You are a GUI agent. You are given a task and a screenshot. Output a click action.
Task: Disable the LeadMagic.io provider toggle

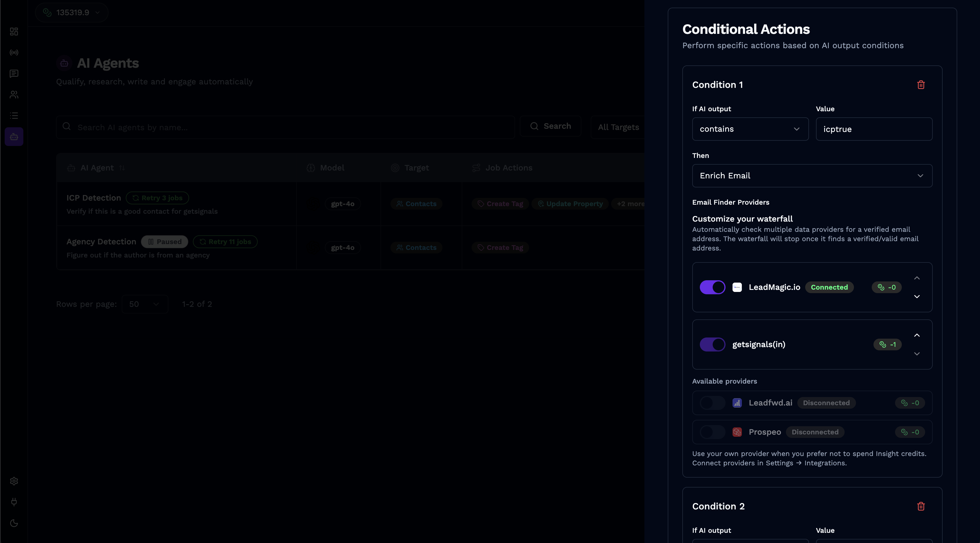pyautogui.click(x=713, y=287)
